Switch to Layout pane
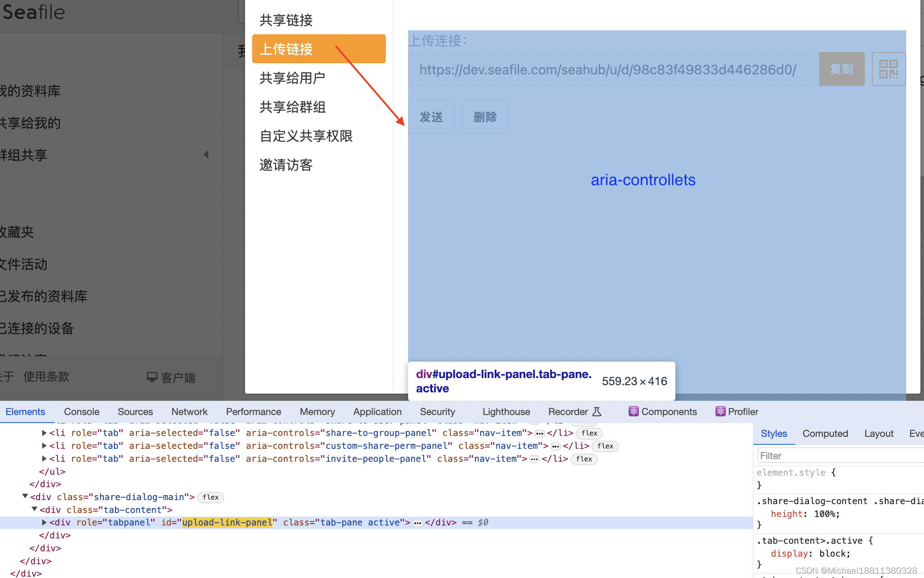Image resolution: width=924 pixels, height=578 pixels. click(879, 433)
